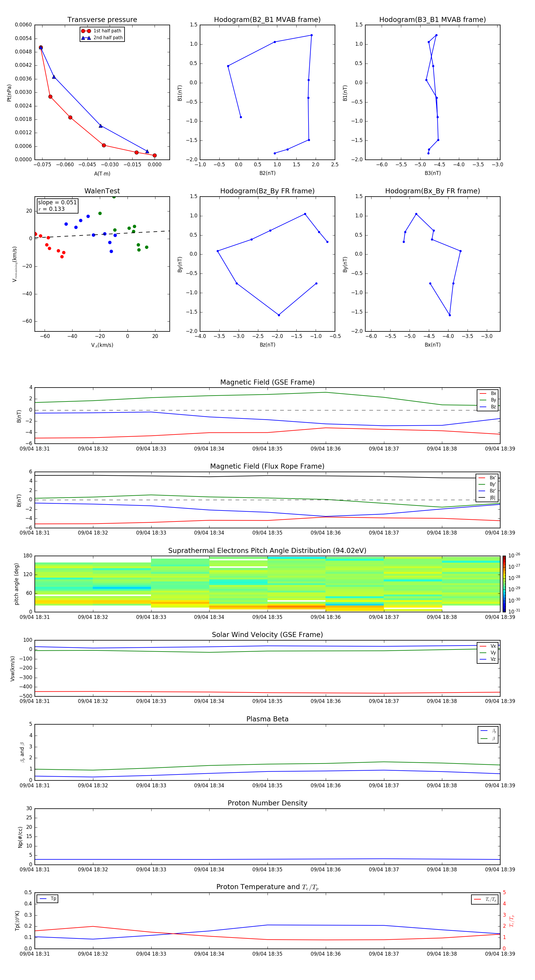Click the dashed fit line in WalenTest
Image resolution: width=535 pixels, height=980 pixels.
pyautogui.click(x=102, y=234)
